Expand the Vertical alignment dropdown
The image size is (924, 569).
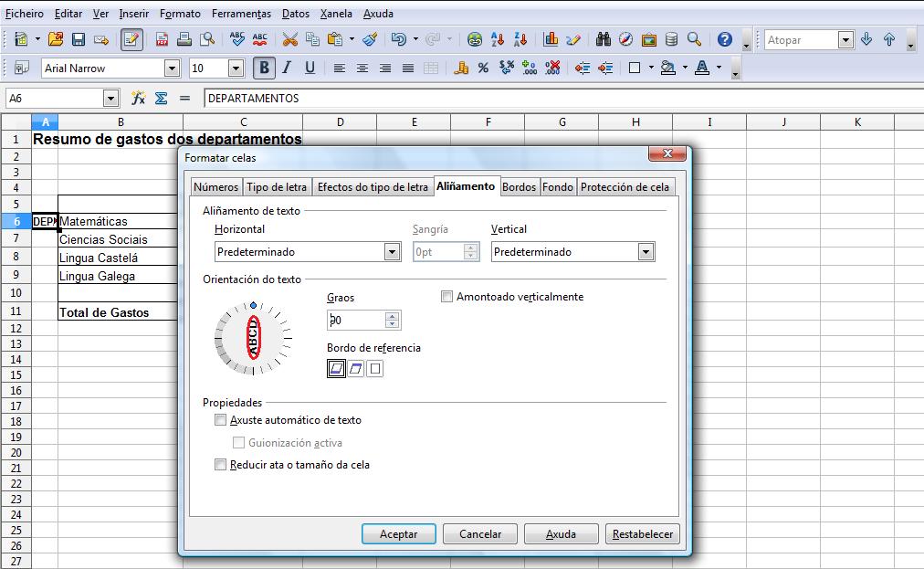tap(646, 252)
